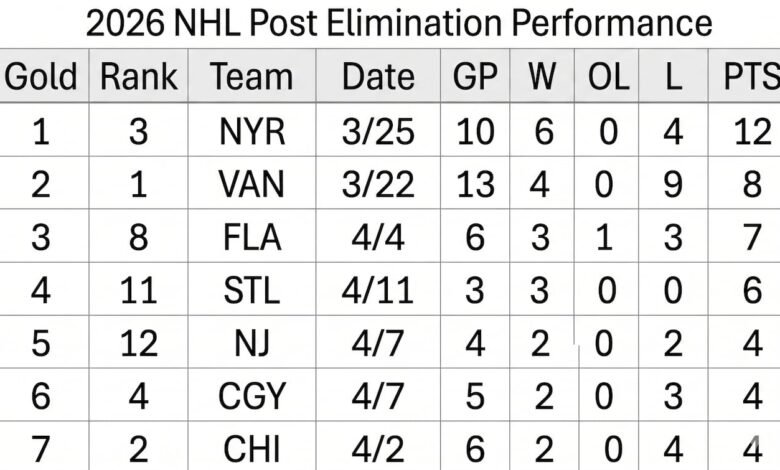Click the table title "2026 NHL Post Elimination Performance"
Viewport: 780px width, 470px height.
pos(398,23)
